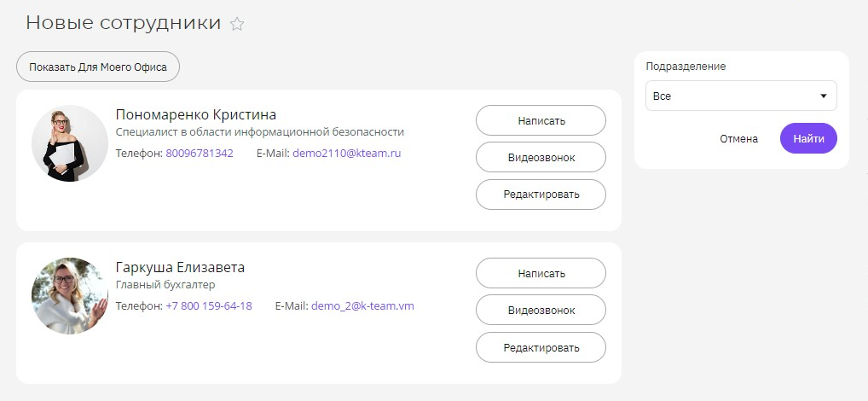Call phone number +7 800 159-64-18
The width and height of the screenshot is (868, 401).
click(x=209, y=305)
